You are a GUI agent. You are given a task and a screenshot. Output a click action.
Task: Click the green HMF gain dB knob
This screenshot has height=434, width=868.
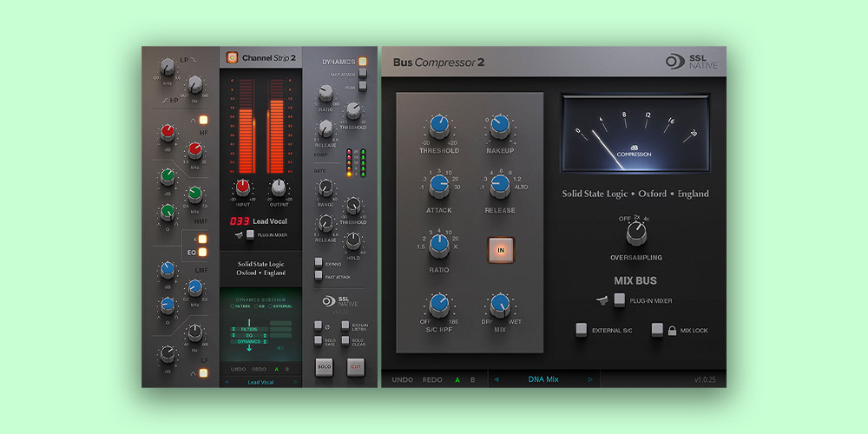coord(168,177)
